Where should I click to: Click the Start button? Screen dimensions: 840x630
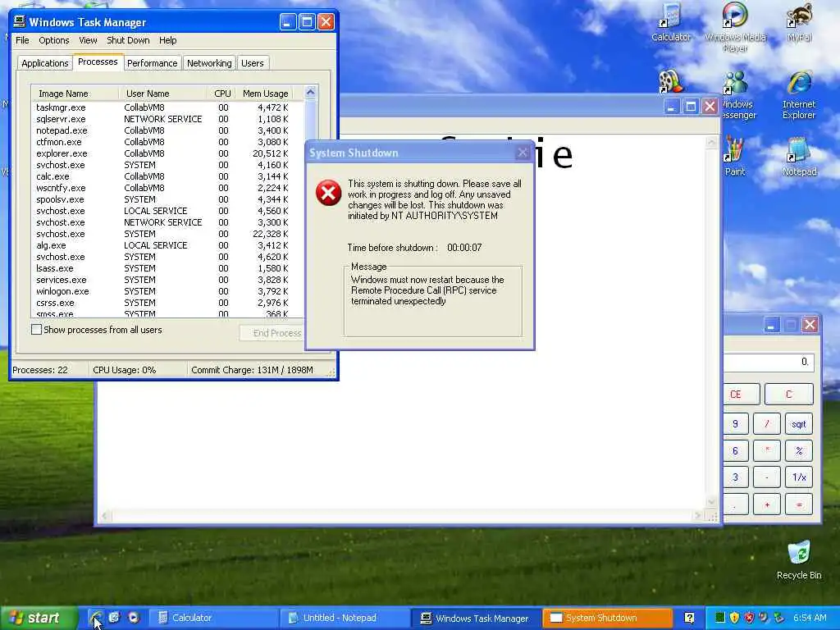click(38, 618)
